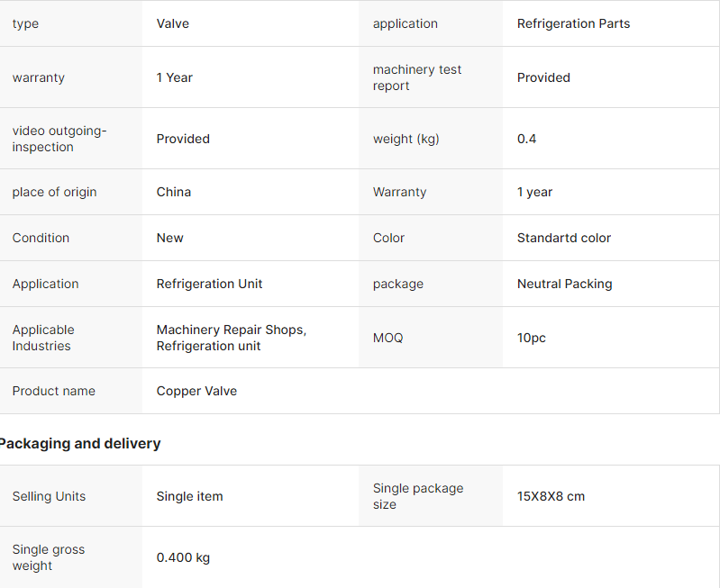720x588 pixels.
Task: Select the "15X8X8 cm" package size
Action: tap(551, 496)
